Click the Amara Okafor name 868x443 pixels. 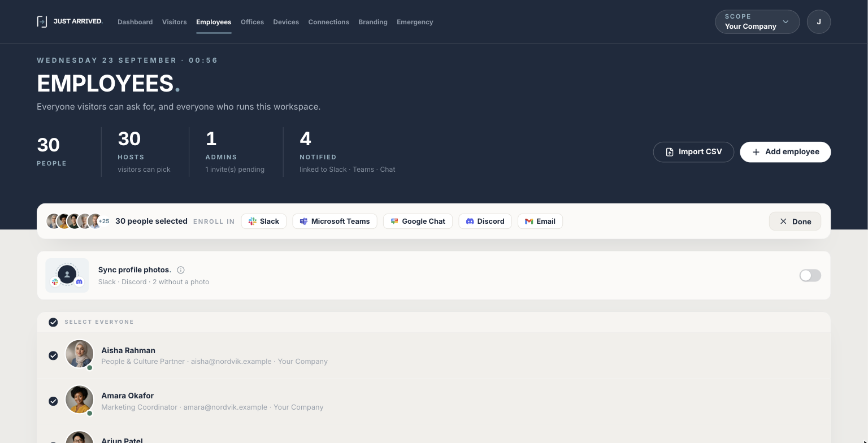tap(127, 396)
